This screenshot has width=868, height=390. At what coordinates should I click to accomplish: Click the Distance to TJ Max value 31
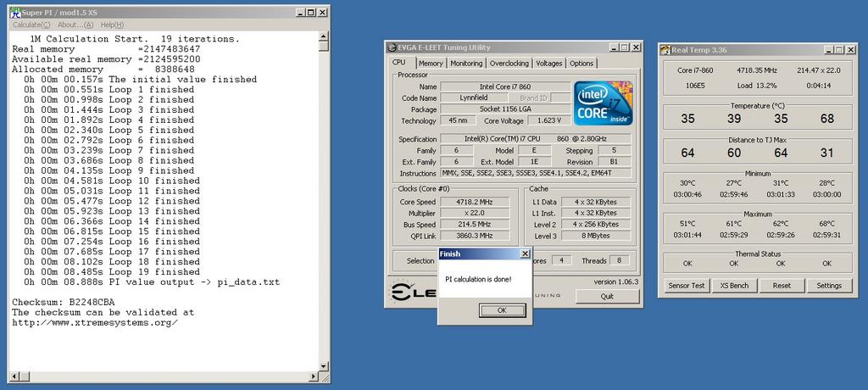pyautogui.click(x=827, y=153)
